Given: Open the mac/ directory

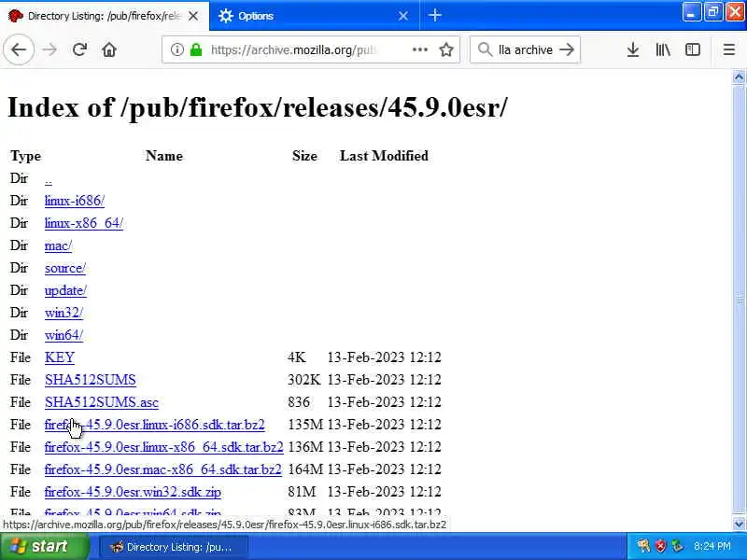Looking at the screenshot, I should pyautogui.click(x=58, y=245).
